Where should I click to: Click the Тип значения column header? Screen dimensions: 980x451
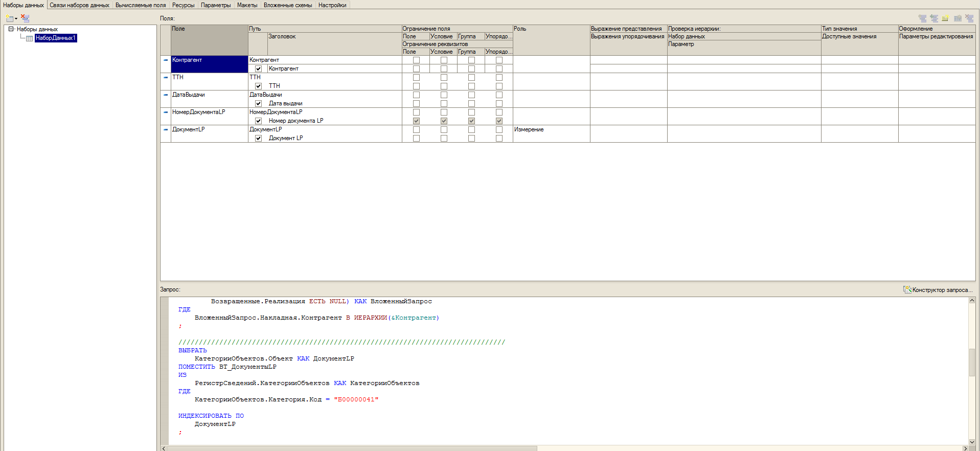(x=859, y=29)
